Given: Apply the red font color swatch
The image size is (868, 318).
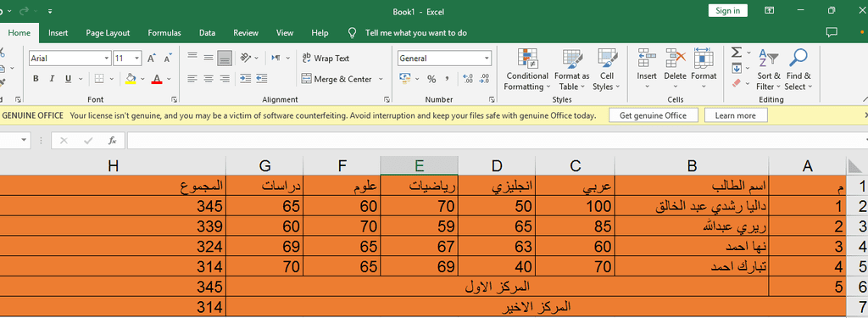Looking at the screenshot, I should point(157,79).
